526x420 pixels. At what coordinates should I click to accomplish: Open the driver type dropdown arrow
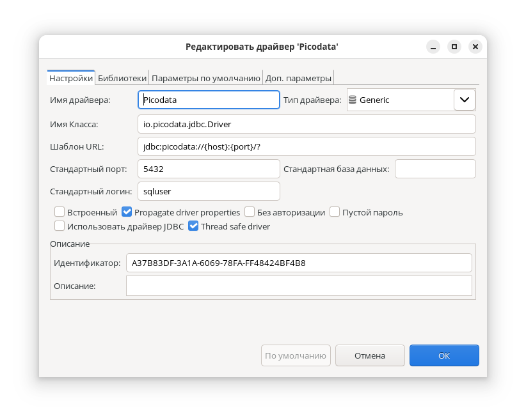click(x=464, y=100)
